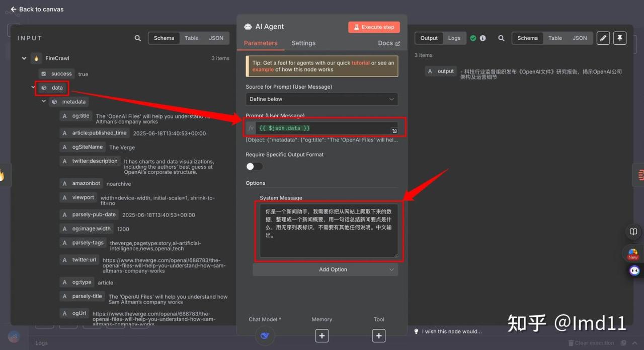This screenshot has width=644, height=350.
Task: Click the input panel search icon
Action: click(138, 38)
